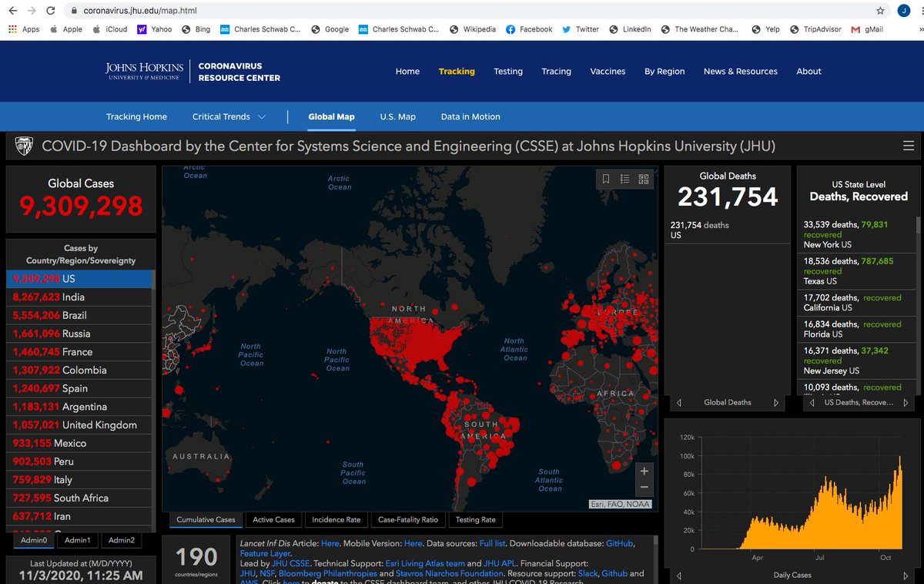Open the Twitter bookmark
924x584 pixels.
click(x=581, y=29)
